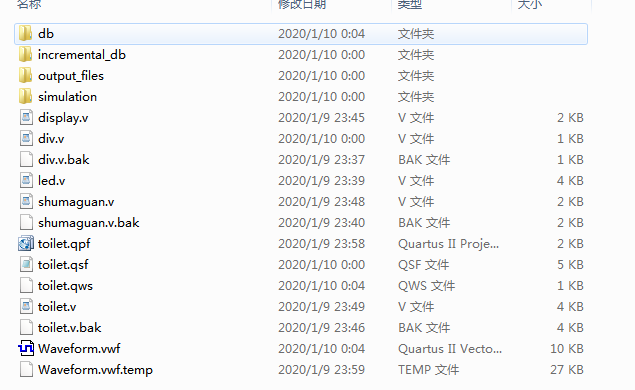Image resolution: width=635 pixels, height=390 pixels.
Task: Click the toilet.qws file name
Action: click(x=65, y=286)
